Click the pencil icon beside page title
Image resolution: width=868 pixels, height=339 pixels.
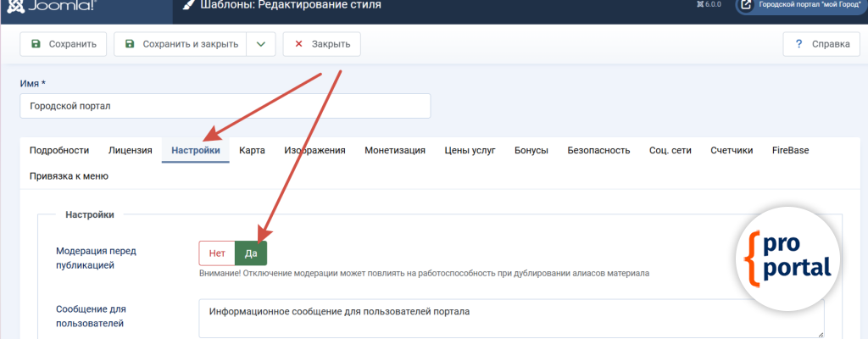[x=188, y=5]
